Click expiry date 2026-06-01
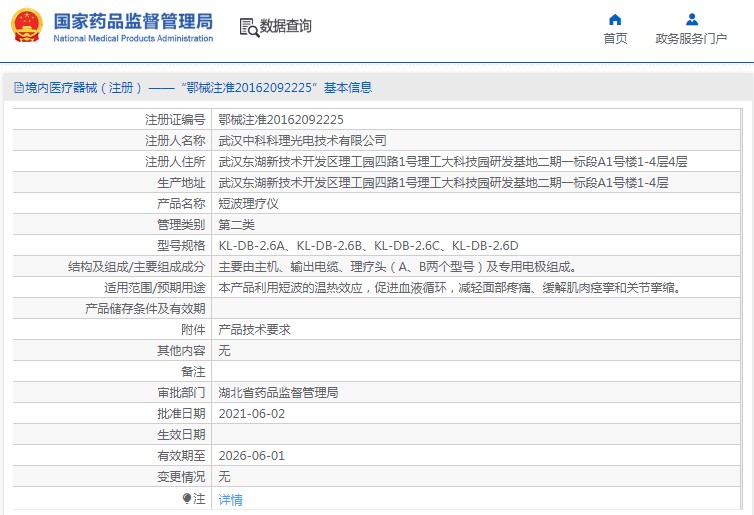The image size is (754, 515). (x=251, y=456)
